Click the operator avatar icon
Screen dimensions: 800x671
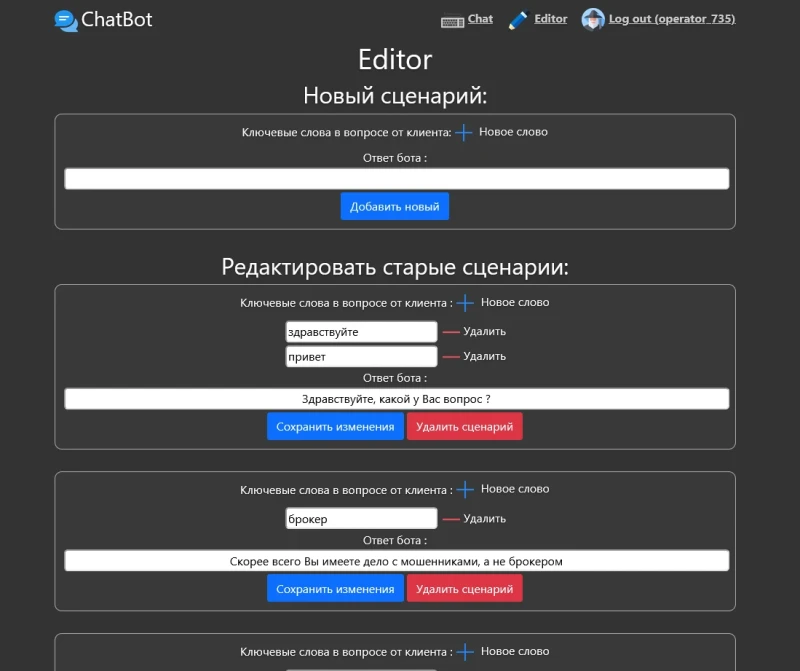click(x=593, y=20)
